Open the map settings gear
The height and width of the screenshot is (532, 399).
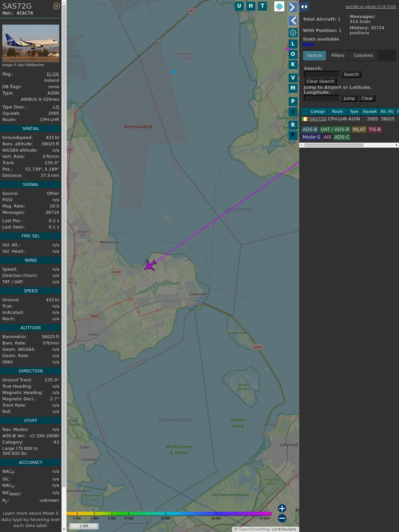pos(293,33)
